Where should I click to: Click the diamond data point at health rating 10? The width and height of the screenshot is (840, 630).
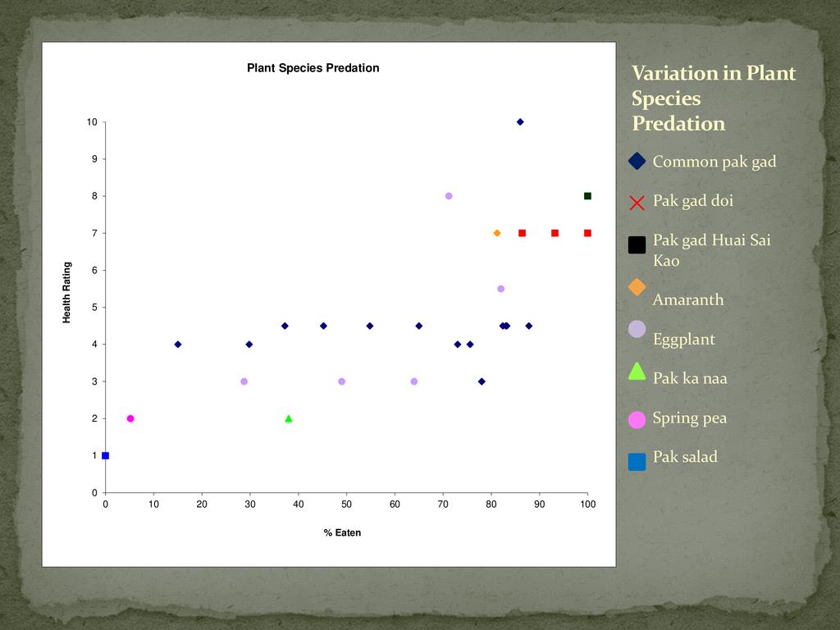click(x=520, y=122)
